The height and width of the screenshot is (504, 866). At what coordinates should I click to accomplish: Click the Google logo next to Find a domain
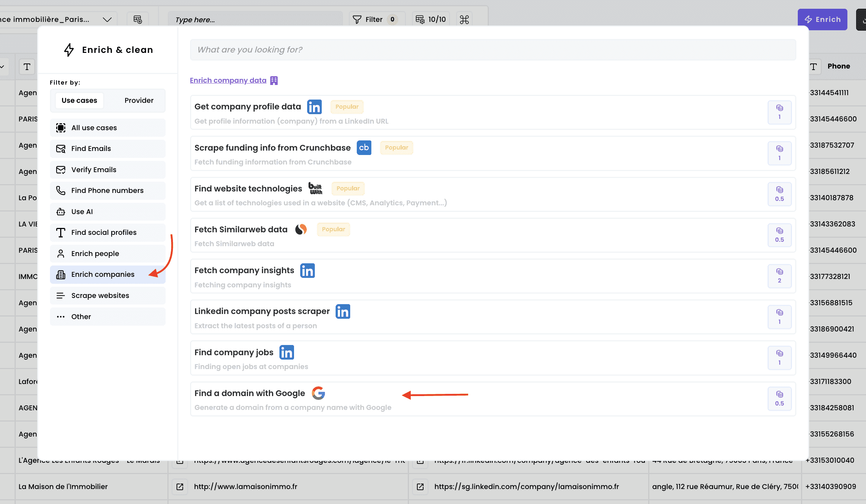pos(318,393)
